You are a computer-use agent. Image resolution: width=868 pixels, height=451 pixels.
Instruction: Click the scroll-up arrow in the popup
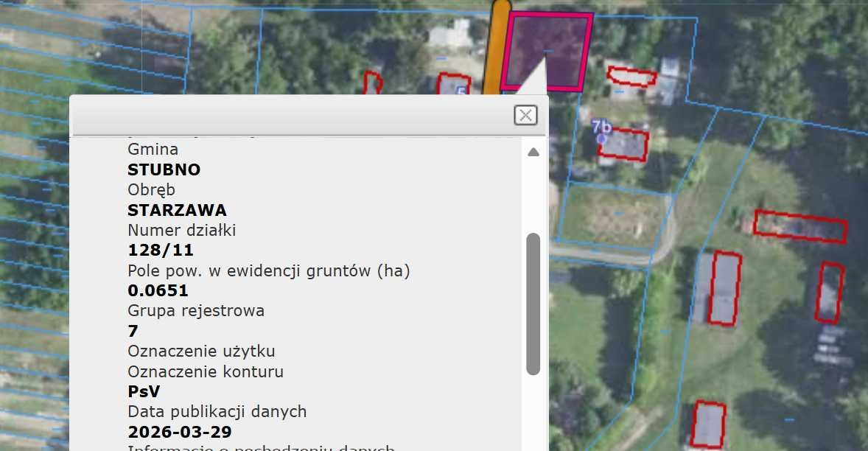[533, 151]
